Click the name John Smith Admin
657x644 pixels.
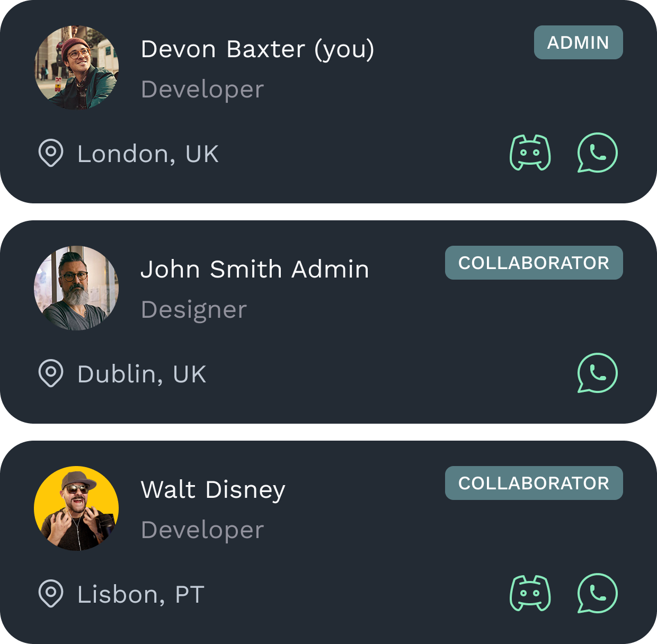[254, 269]
